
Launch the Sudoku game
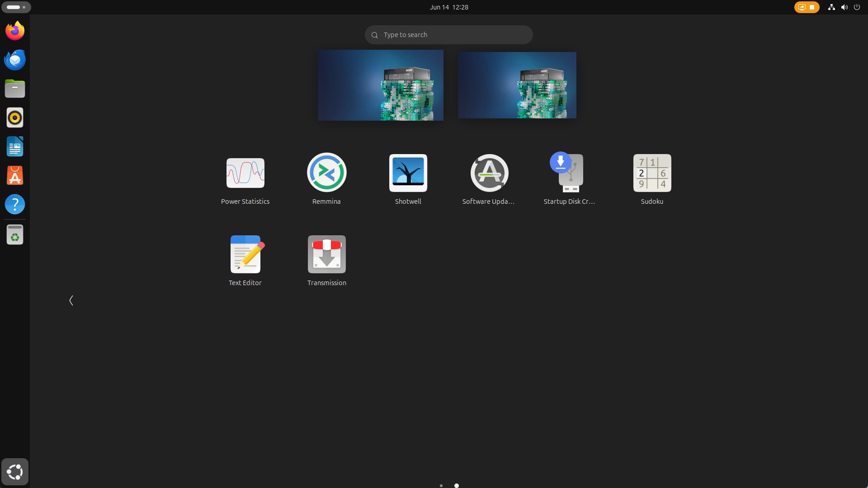(x=652, y=173)
